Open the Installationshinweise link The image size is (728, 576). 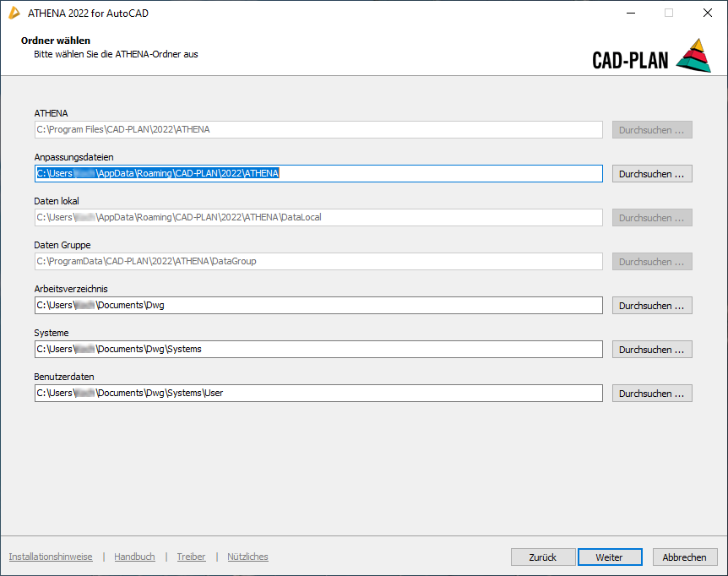(x=51, y=557)
